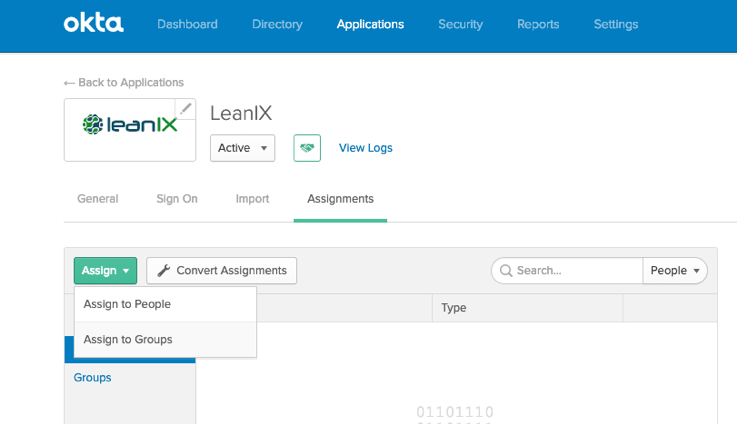
Task: Edit the LeanIX logo with pencil icon
Action: [186, 109]
